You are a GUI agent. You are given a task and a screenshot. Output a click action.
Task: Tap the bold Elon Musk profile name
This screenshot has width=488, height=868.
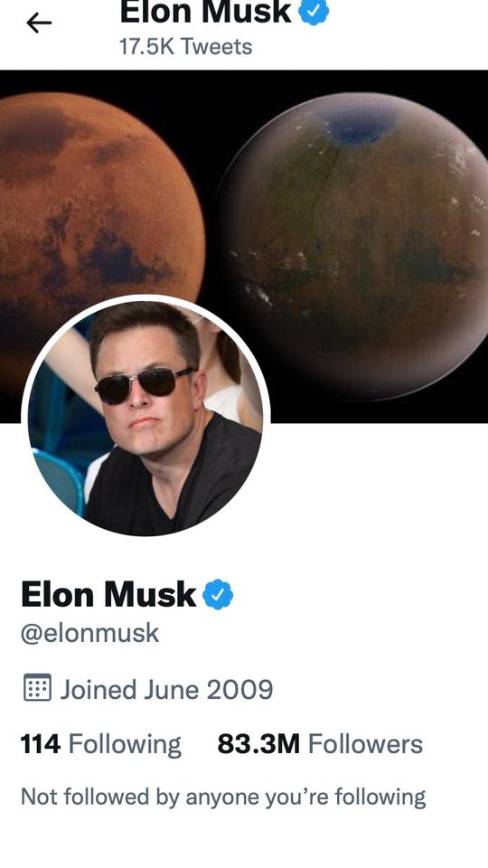(108, 595)
